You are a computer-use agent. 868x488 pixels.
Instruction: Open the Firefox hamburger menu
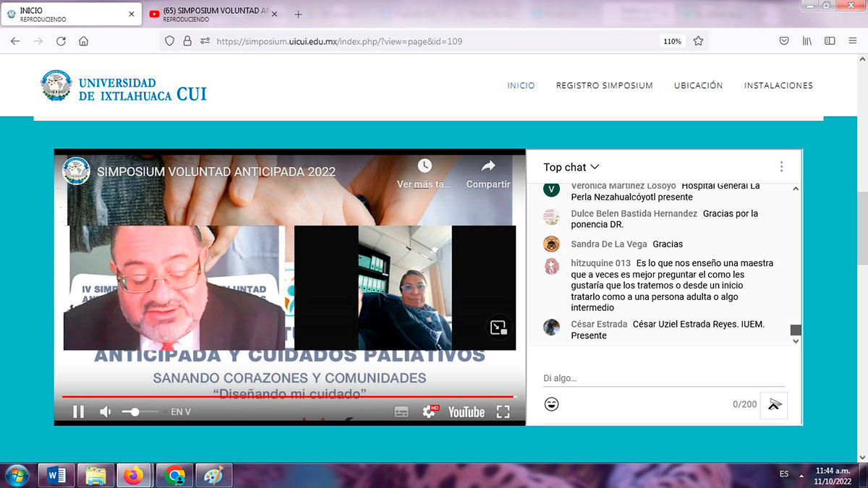(x=853, y=41)
